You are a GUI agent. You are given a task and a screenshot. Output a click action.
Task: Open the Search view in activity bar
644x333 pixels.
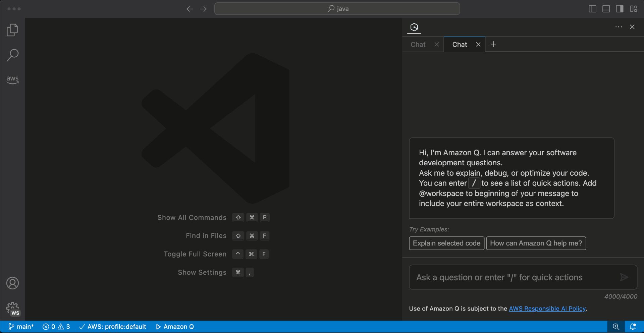pos(12,55)
